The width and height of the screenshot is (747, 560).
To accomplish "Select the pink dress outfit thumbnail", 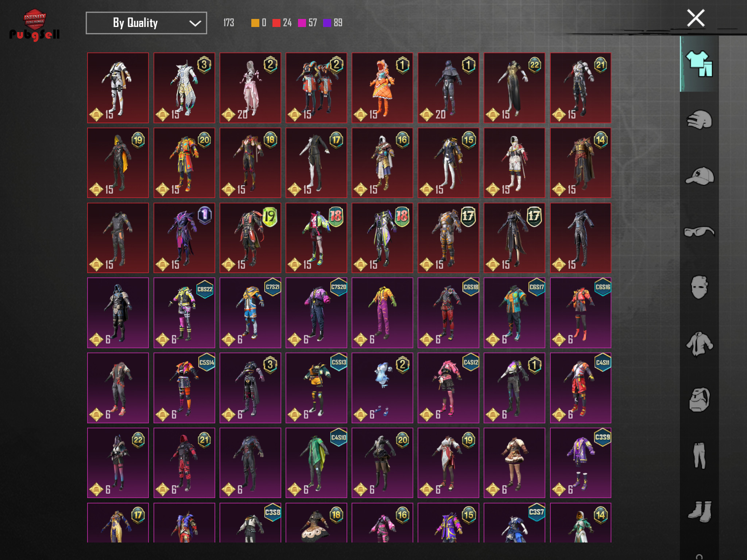I will [250, 87].
